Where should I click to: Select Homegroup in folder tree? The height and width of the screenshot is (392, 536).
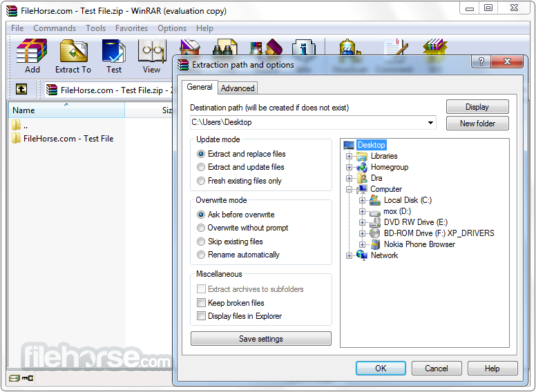pos(390,167)
